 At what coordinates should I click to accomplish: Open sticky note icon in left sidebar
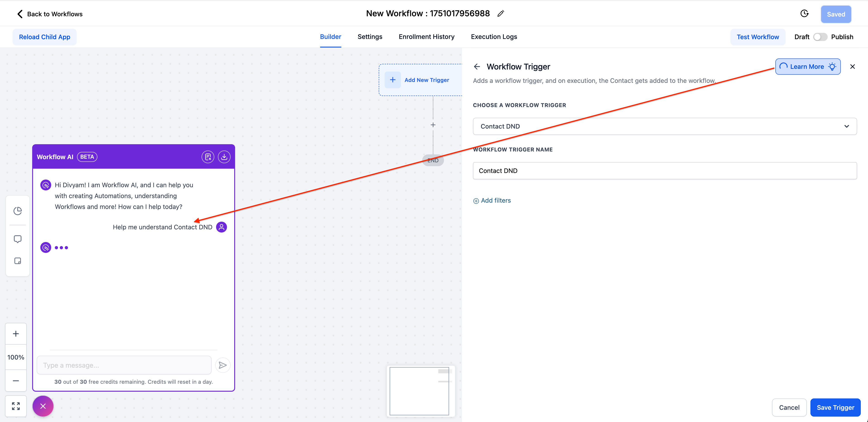17,261
